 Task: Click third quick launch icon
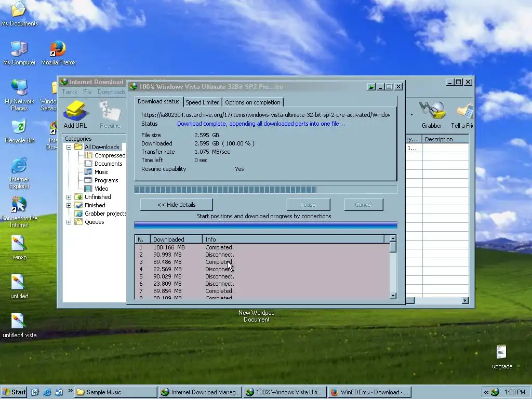click(59, 392)
